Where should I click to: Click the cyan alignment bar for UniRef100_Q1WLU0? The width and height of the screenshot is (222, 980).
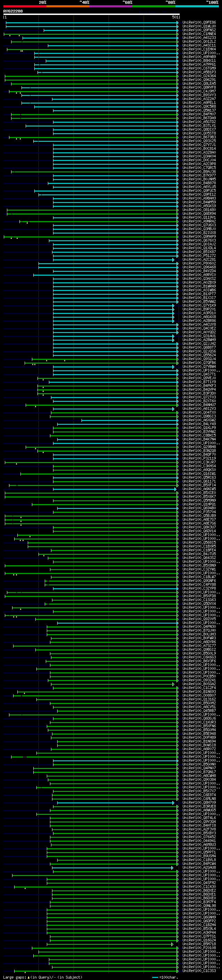(92, 26)
